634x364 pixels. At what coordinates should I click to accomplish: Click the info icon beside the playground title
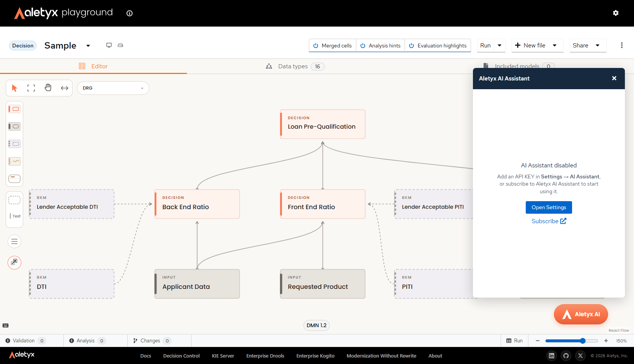(x=130, y=13)
